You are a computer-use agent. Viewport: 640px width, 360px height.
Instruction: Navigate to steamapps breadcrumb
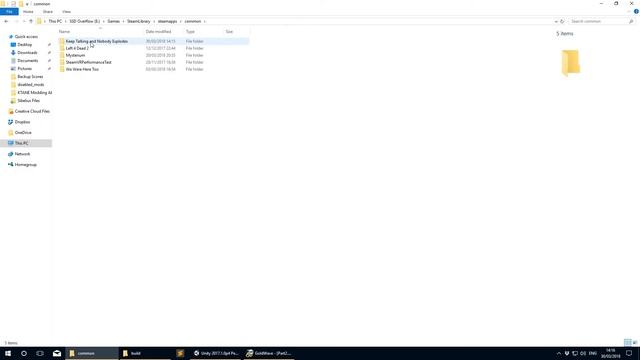167,21
